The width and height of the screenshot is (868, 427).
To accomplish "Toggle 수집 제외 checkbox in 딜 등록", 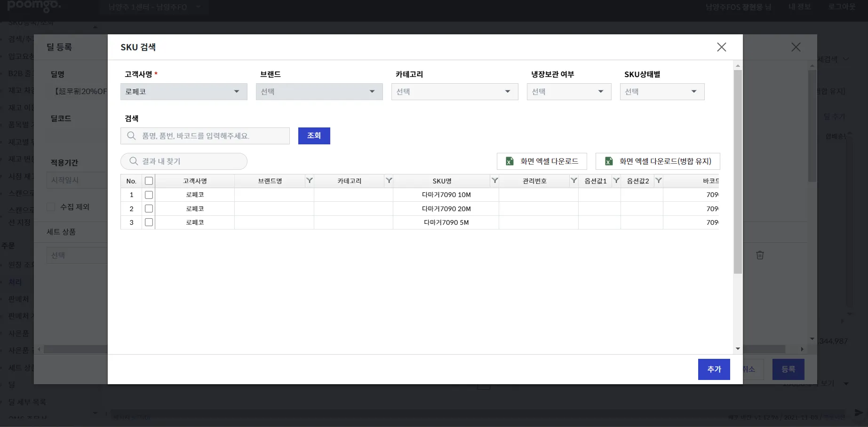I will (x=51, y=207).
